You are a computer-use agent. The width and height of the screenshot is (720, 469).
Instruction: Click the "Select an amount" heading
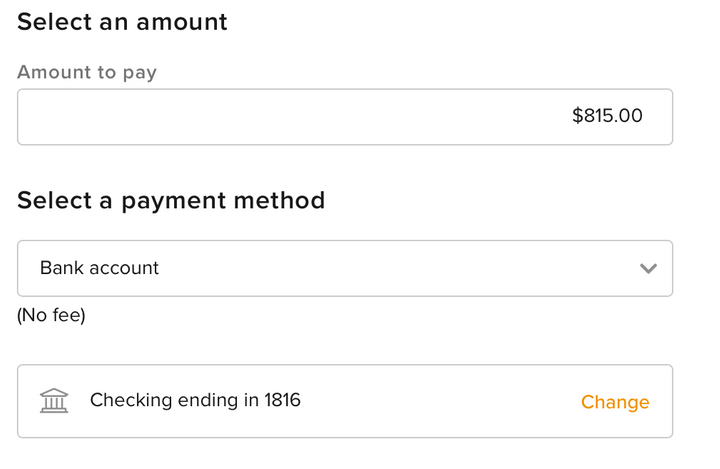click(x=122, y=21)
